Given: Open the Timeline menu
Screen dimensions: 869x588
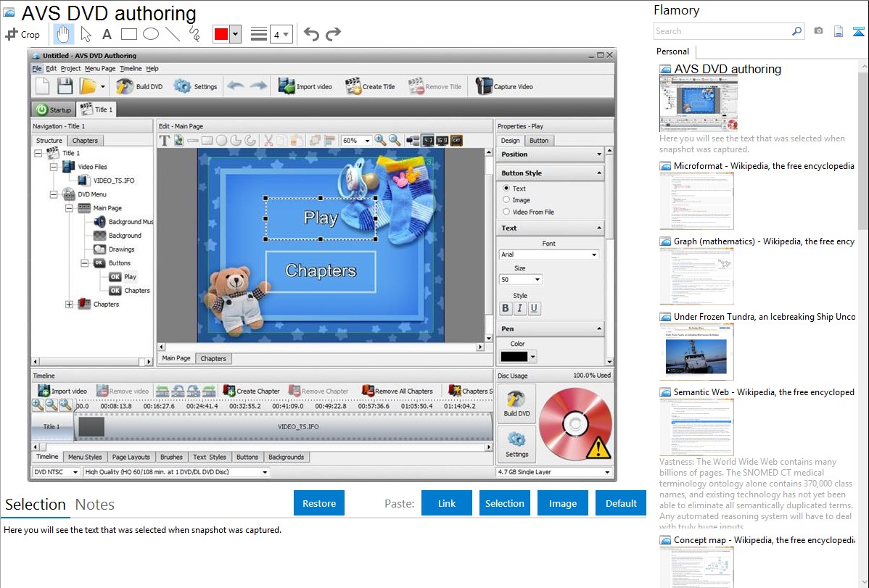Looking at the screenshot, I should (x=131, y=69).
